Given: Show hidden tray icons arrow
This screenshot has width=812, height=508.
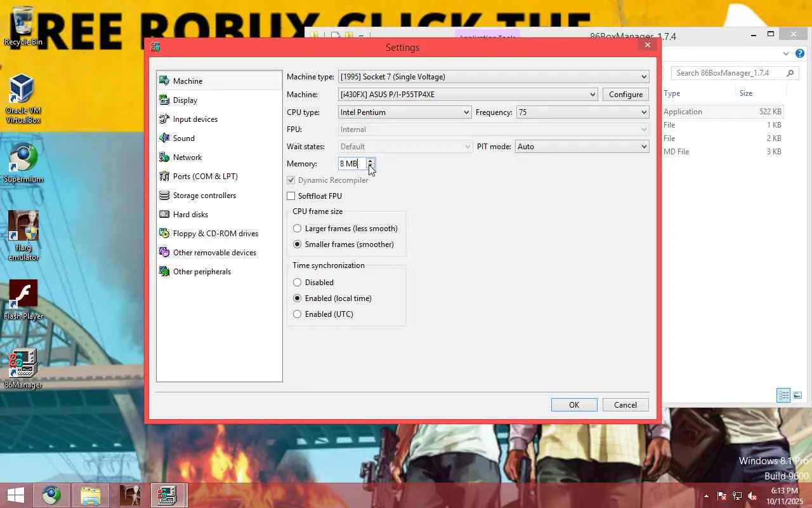Looking at the screenshot, I should 707,496.
